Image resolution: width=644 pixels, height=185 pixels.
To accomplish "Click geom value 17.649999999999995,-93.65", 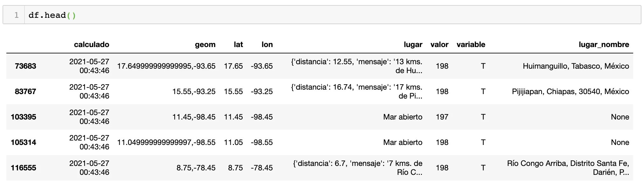I will tap(166, 66).
